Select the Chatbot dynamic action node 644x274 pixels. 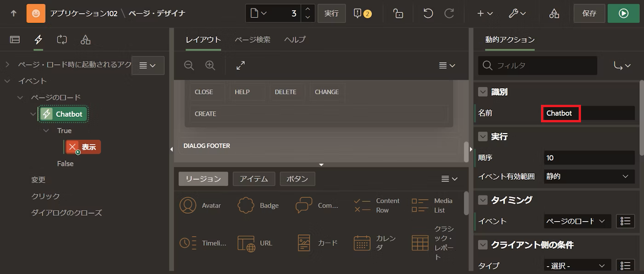pyautogui.click(x=63, y=114)
